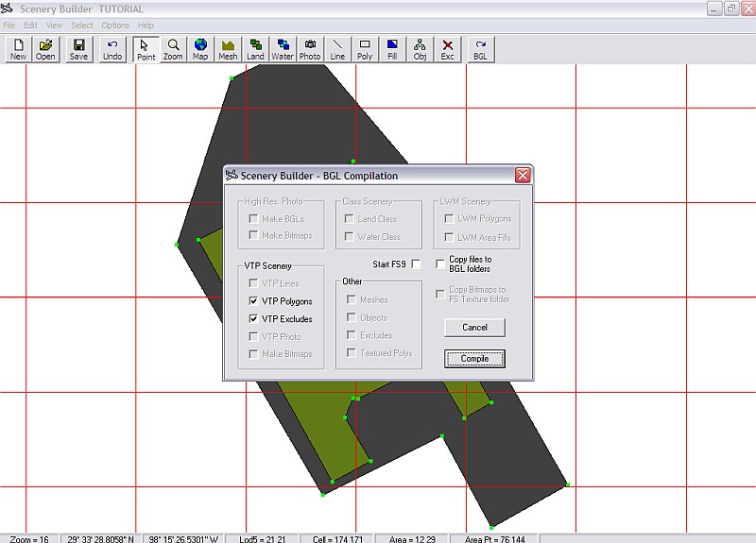This screenshot has height=543, width=756.
Task: Click the latitude readout in status bar
Action: (x=101, y=539)
